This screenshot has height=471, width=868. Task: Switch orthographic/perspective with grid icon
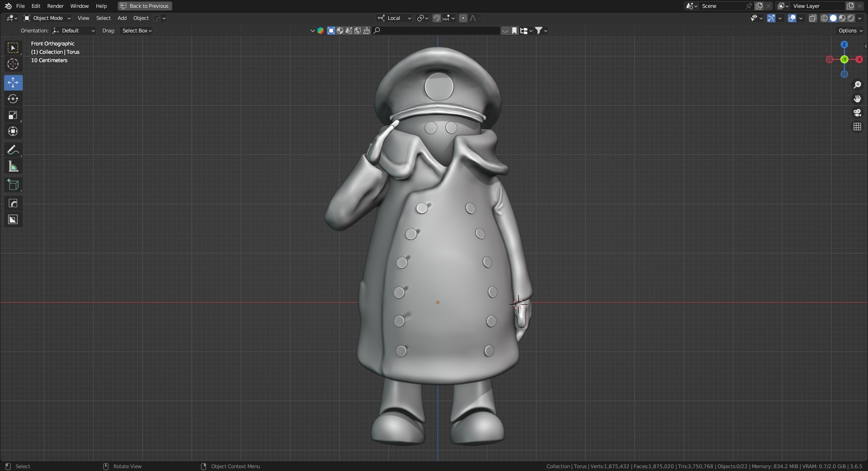coord(857,127)
